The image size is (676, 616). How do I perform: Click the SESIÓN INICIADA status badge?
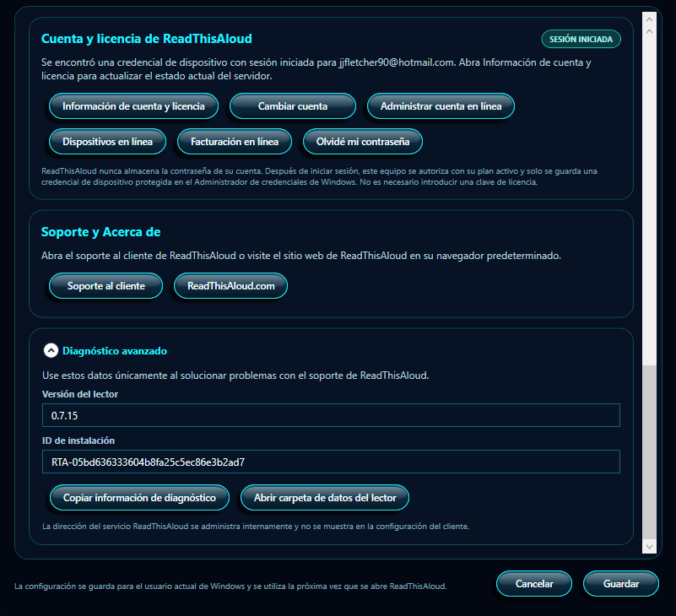click(x=581, y=39)
